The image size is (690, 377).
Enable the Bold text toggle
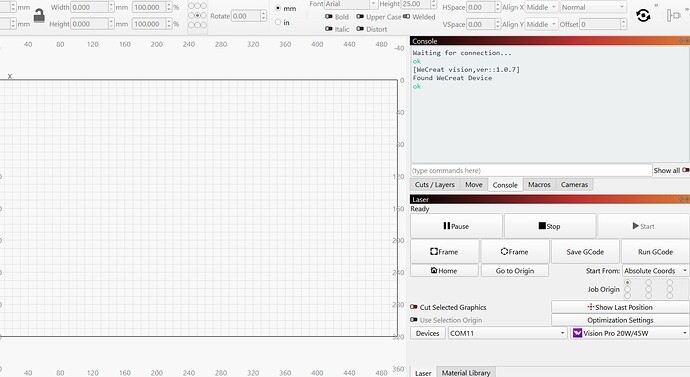[329, 17]
